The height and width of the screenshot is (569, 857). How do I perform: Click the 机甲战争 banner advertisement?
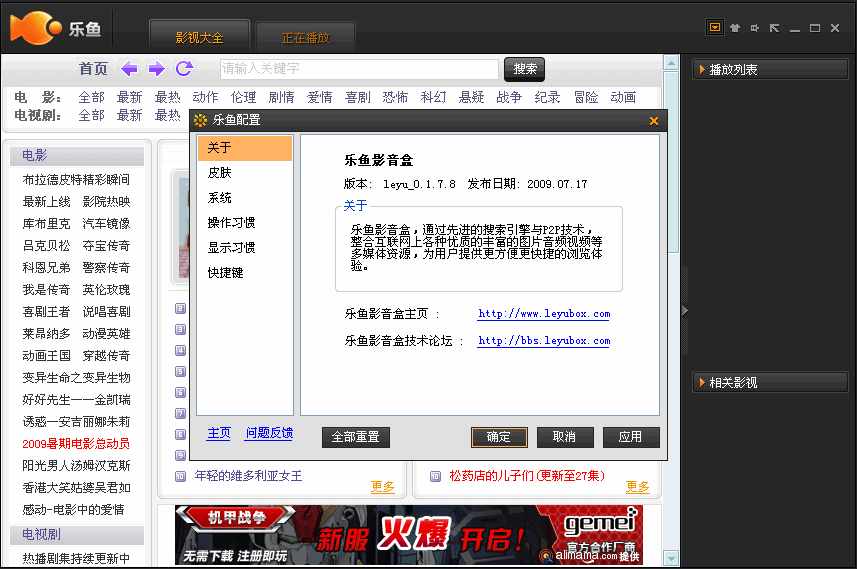[409, 535]
